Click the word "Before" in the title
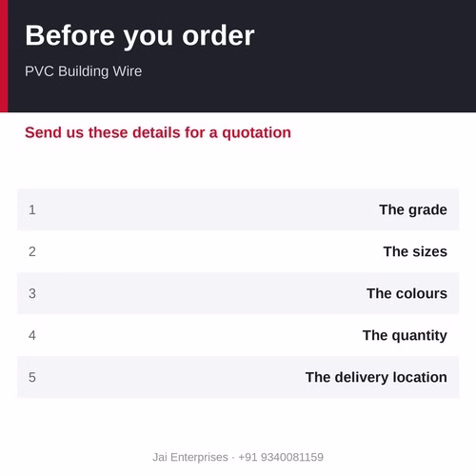 point(69,35)
